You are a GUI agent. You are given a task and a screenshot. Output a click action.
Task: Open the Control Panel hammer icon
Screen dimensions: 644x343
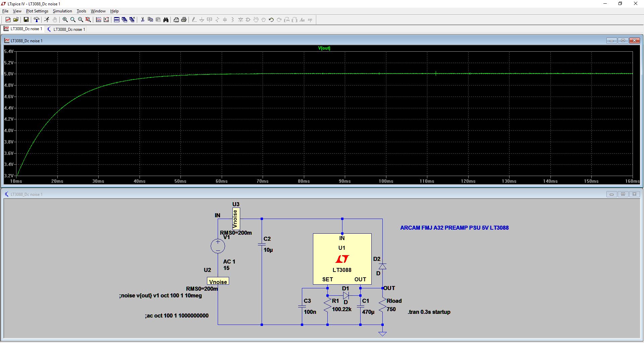[x=37, y=20]
